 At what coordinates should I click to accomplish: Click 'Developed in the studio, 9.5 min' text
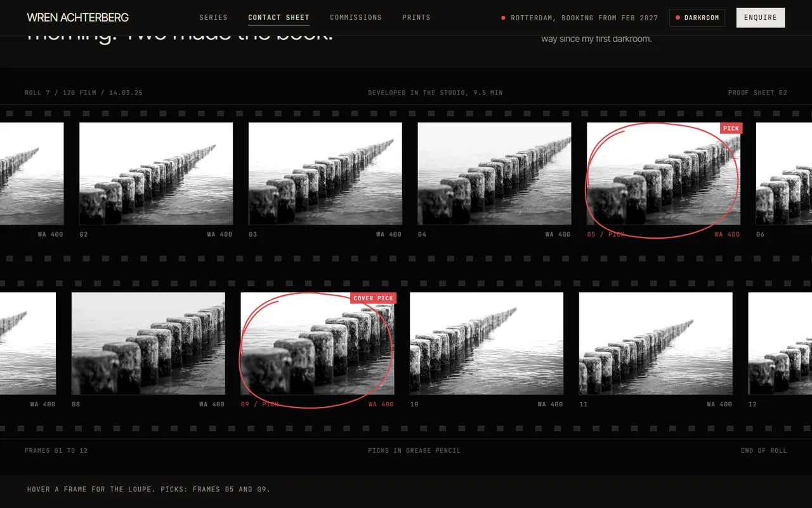pyautogui.click(x=435, y=93)
